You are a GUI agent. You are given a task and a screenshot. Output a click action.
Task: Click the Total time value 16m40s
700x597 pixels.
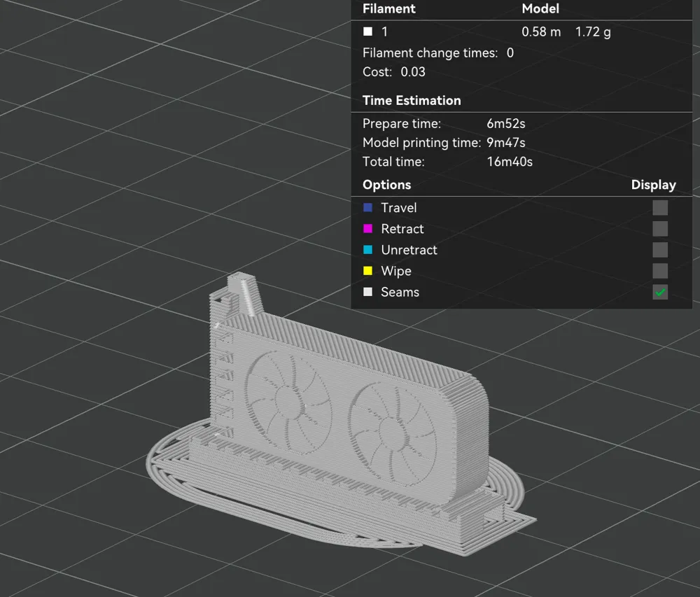click(510, 161)
